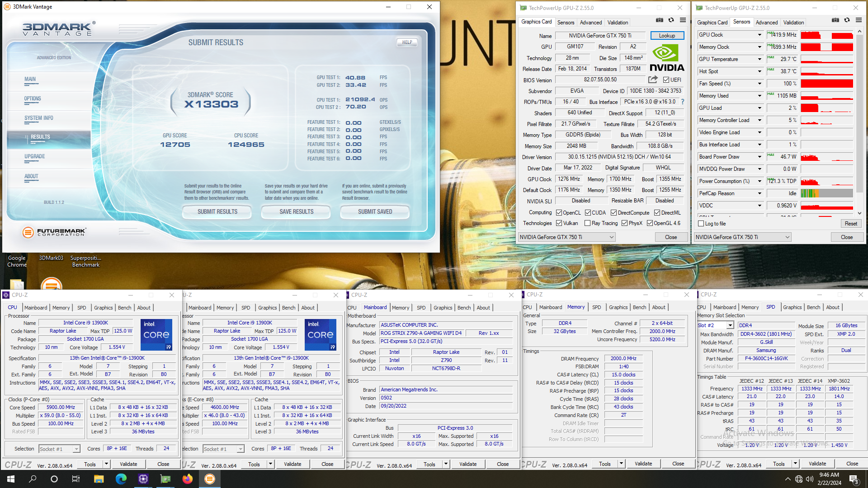Screen dimensions: 868x488
Task: Open the hamburger menu in GPU-Z Graphics Card window
Action: 683,20
